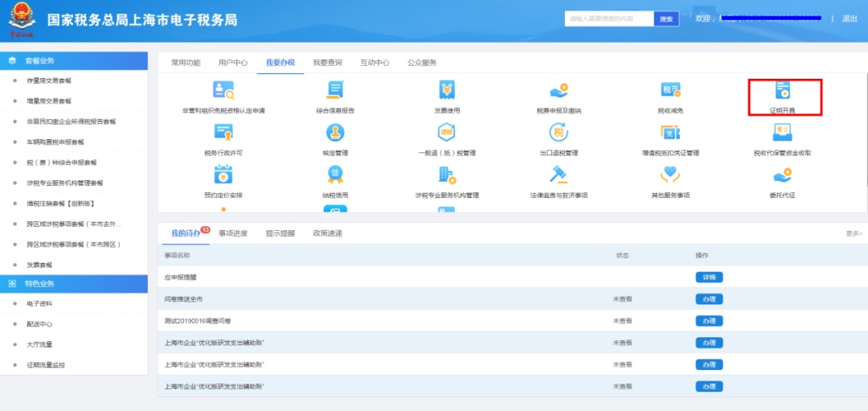Click the search input field at top
The height and width of the screenshot is (411, 868).
pos(609,18)
